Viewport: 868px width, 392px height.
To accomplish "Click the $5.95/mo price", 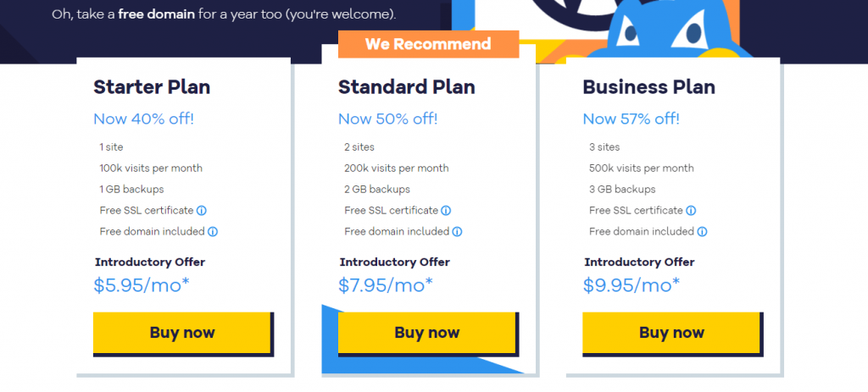I will [142, 285].
